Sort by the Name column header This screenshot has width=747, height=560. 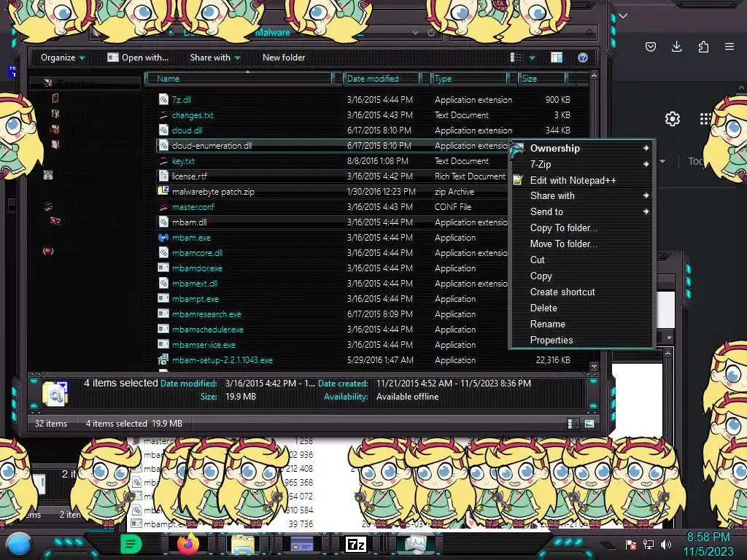[239, 79]
